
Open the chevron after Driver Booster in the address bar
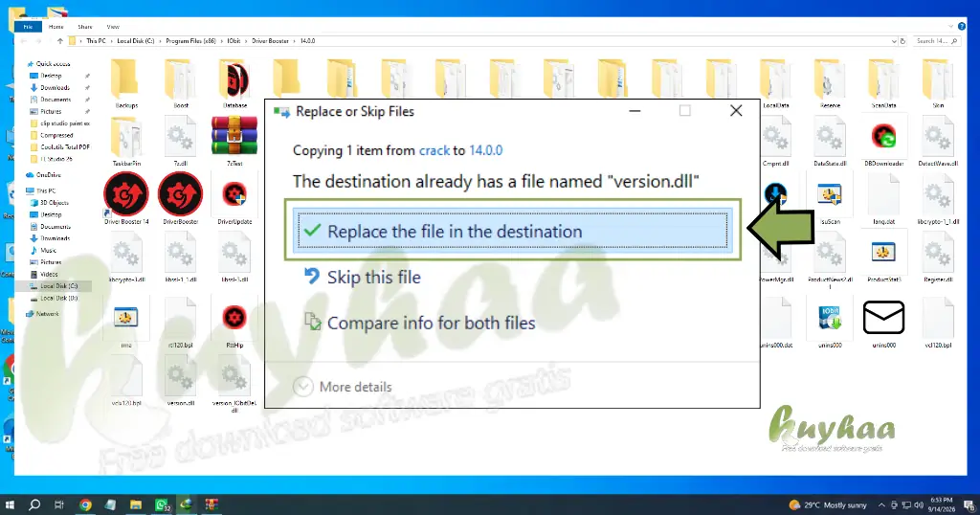tap(295, 41)
